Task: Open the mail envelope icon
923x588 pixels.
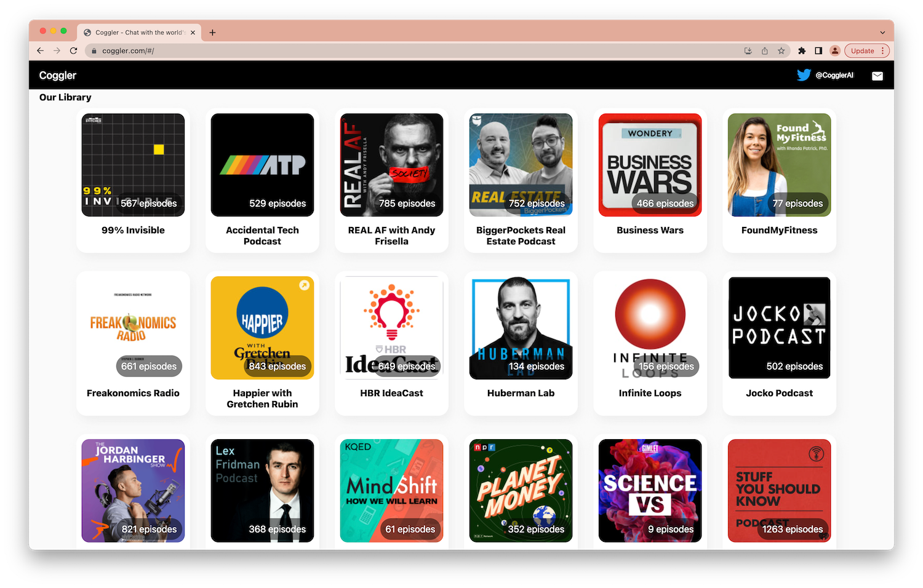Action: (877, 76)
